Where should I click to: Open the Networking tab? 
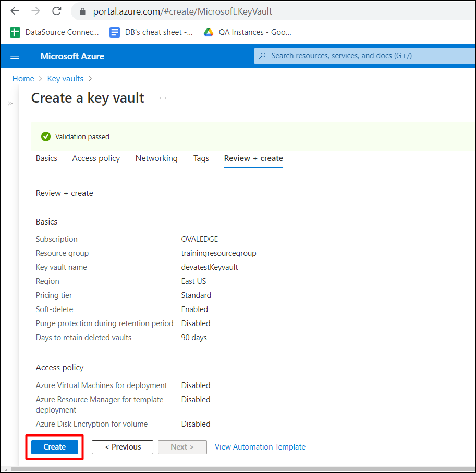156,158
